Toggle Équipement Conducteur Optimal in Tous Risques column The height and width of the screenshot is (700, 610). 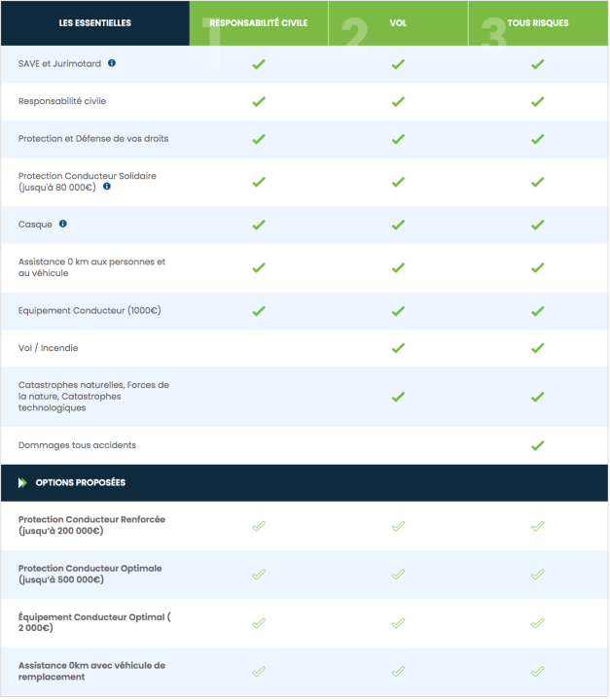pos(537,623)
